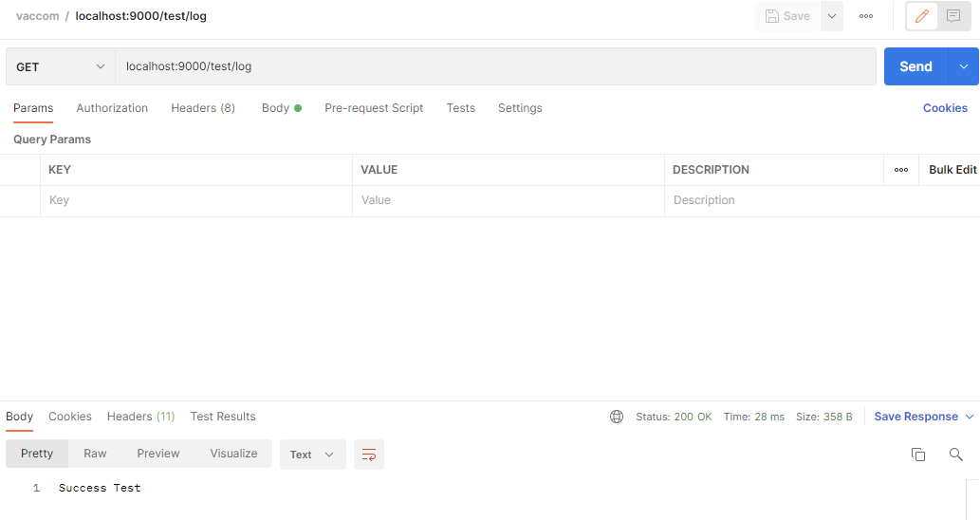Open the Cookies link at right
Screen dimensions: 980x520
[x=945, y=108]
